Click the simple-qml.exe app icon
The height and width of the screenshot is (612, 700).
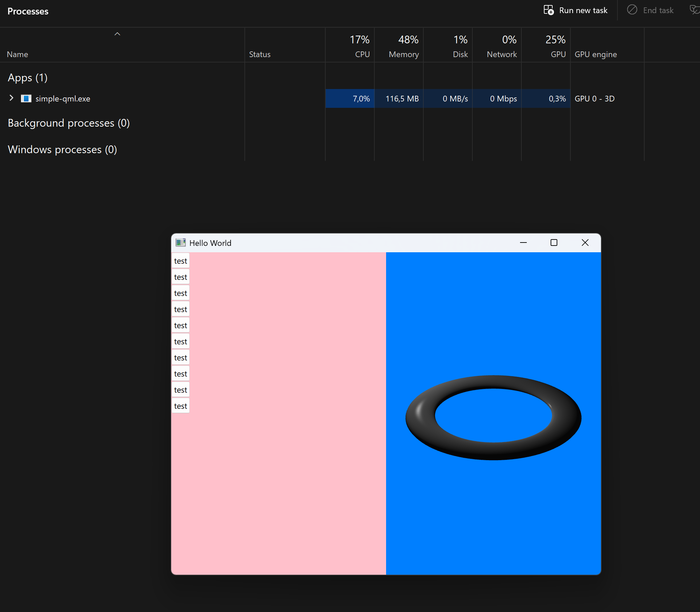(x=26, y=99)
